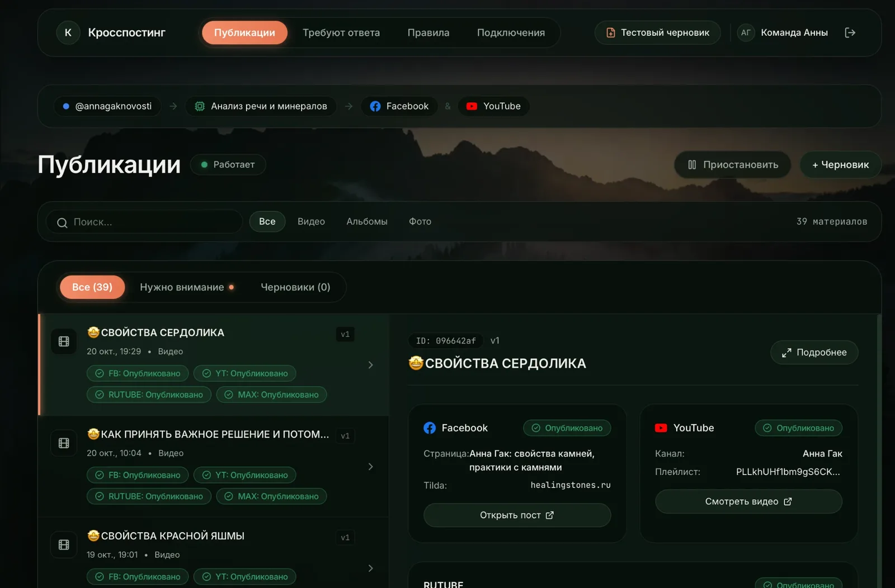The width and height of the screenshot is (895, 588).
Task: Click the film icon for КАК ПРИНЯТЬ ВАЖНОЕ РЕШЕНИЕ
Action: [x=64, y=443]
